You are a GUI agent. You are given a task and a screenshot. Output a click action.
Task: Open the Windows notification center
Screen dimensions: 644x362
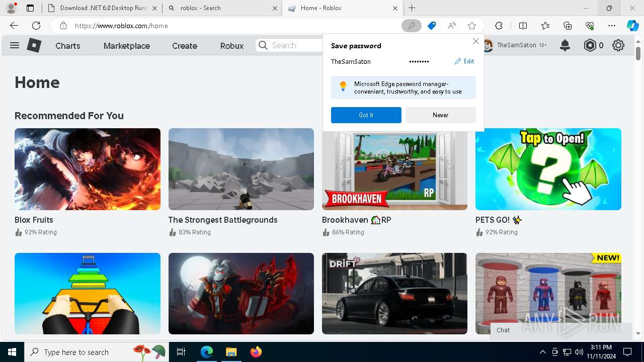pos(627,352)
